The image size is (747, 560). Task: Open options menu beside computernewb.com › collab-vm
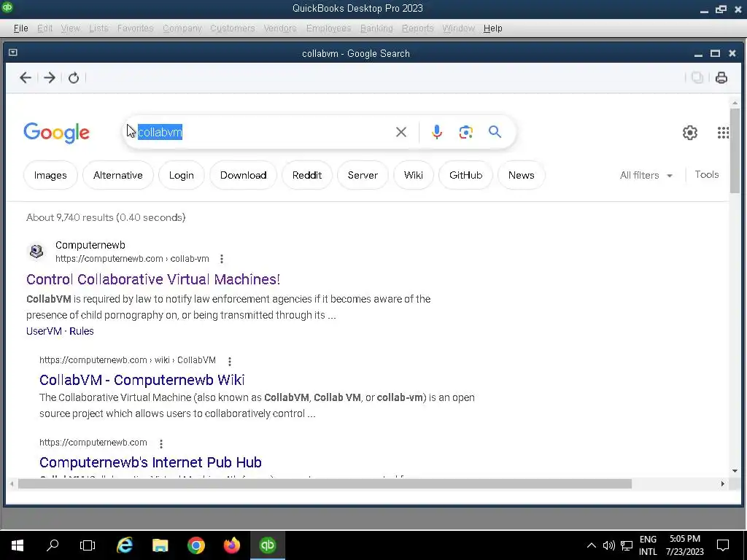(x=222, y=259)
